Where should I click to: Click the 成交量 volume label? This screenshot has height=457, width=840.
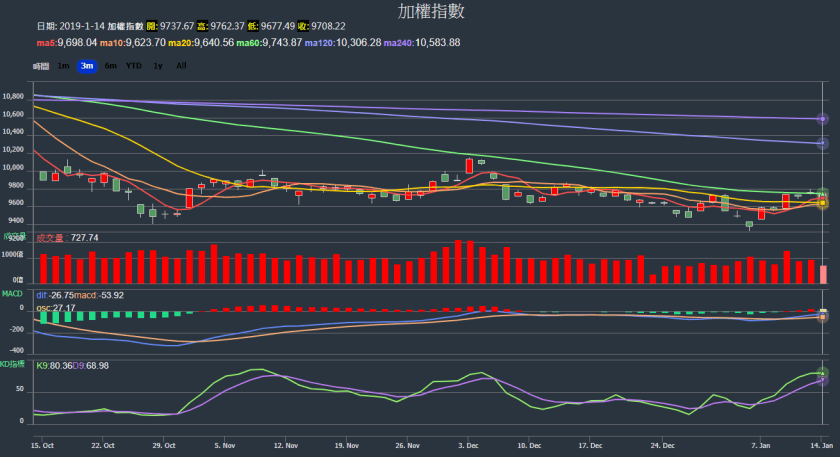pyautogui.click(x=50, y=238)
